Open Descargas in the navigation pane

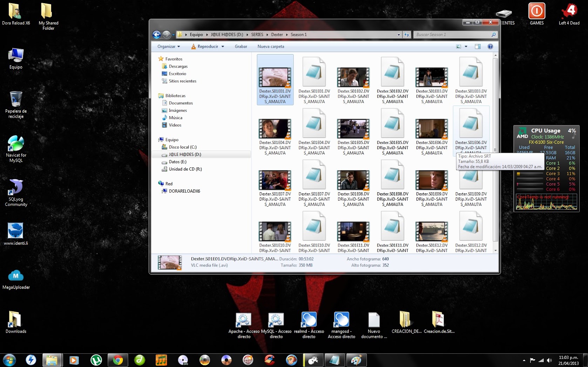coord(178,67)
